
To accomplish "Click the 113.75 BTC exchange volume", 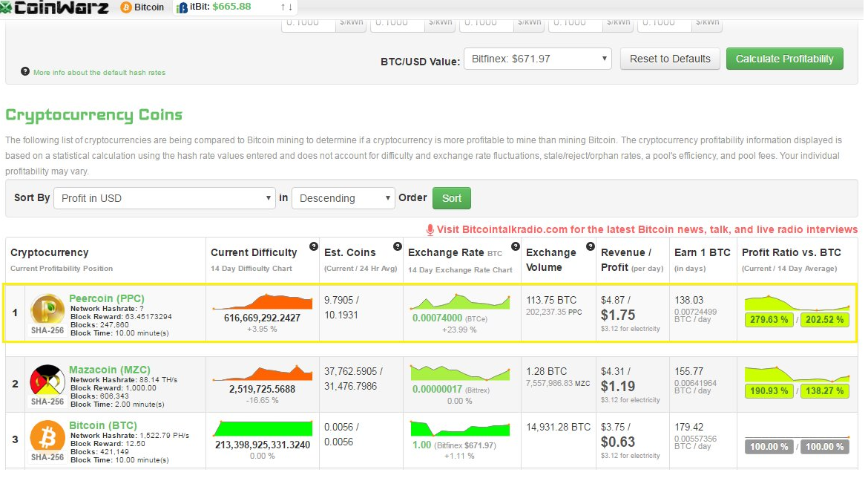I will 551,300.
